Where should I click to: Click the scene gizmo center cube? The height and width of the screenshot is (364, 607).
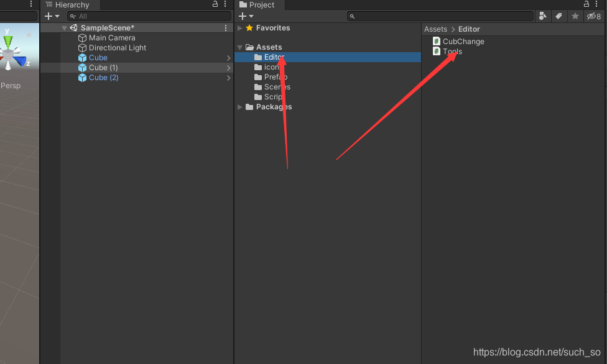[x=9, y=55]
